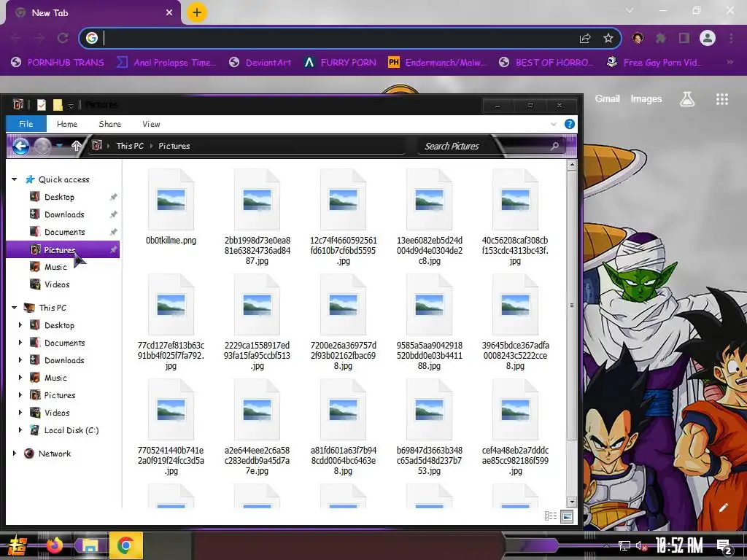The image size is (747, 560).
Task: Open network tray icon
Action: pos(624,545)
